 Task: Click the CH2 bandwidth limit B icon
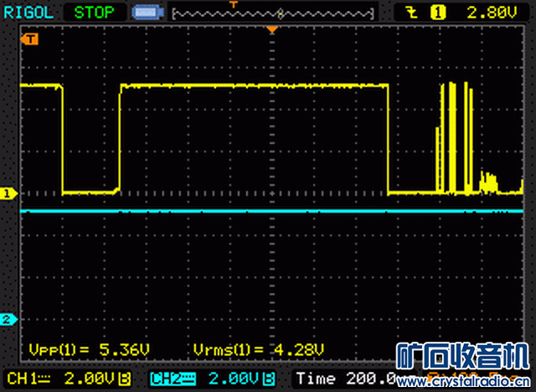click(269, 379)
